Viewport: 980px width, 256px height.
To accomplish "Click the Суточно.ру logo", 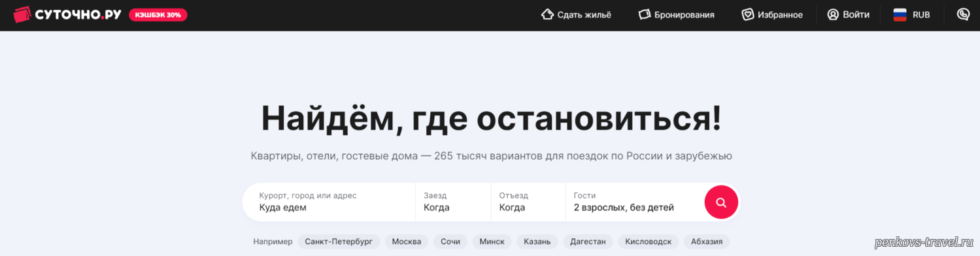I will click(67, 14).
